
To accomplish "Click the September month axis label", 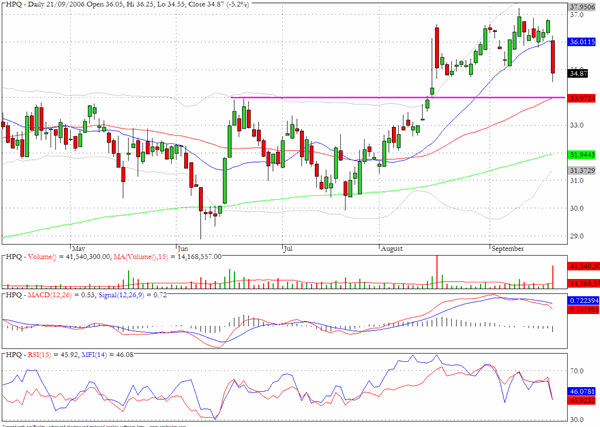I will tap(507, 249).
